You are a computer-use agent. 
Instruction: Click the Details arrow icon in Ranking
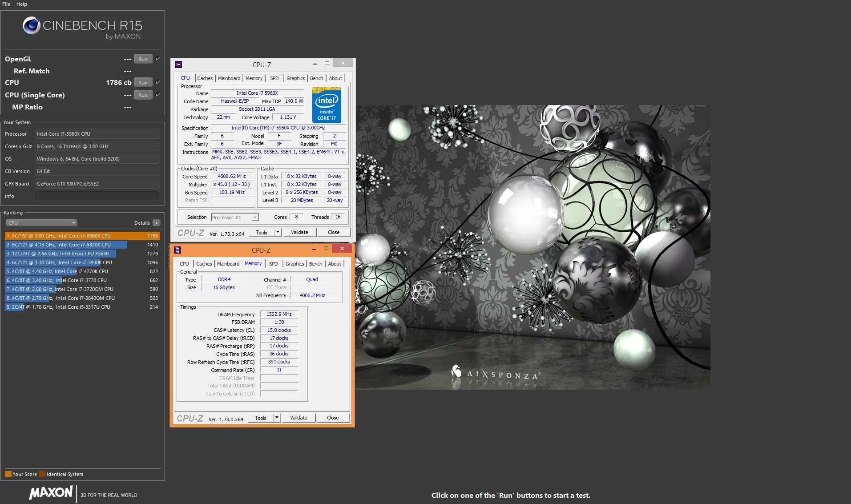click(156, 223)
